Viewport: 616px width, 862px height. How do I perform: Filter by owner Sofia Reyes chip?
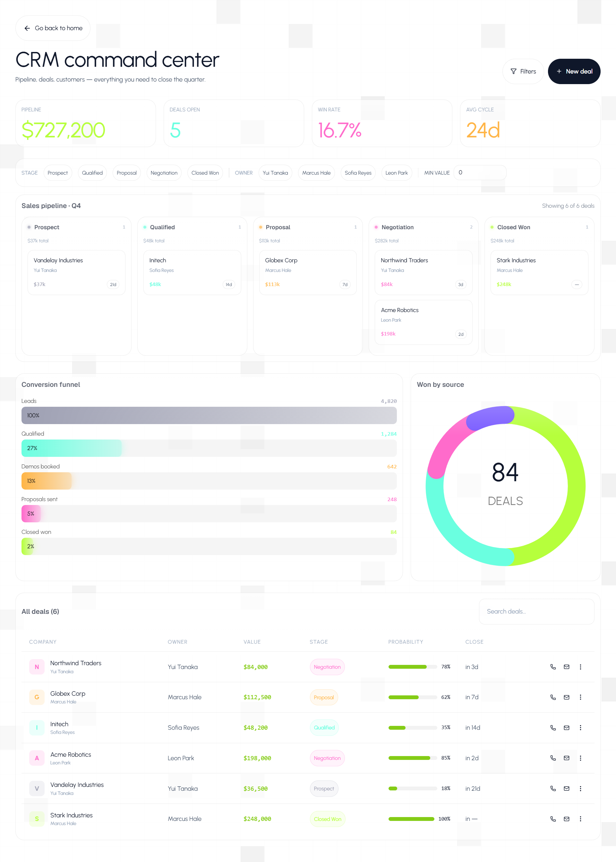tap(358, 173)
